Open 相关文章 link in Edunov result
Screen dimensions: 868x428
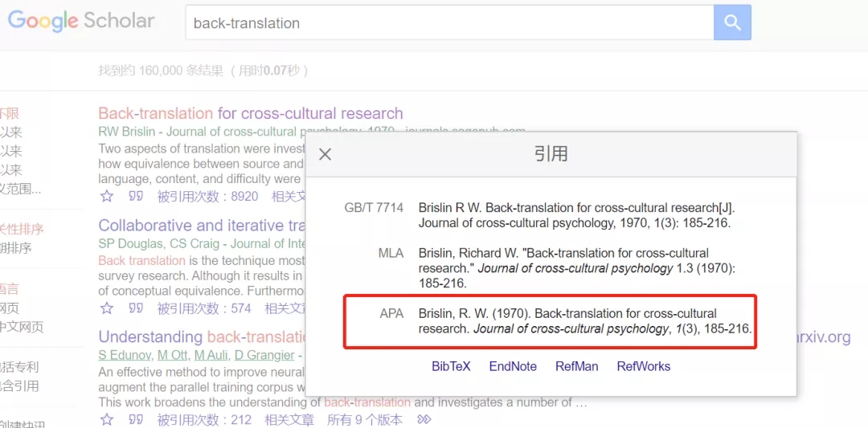pyautogui.click(x=289, y=419)
